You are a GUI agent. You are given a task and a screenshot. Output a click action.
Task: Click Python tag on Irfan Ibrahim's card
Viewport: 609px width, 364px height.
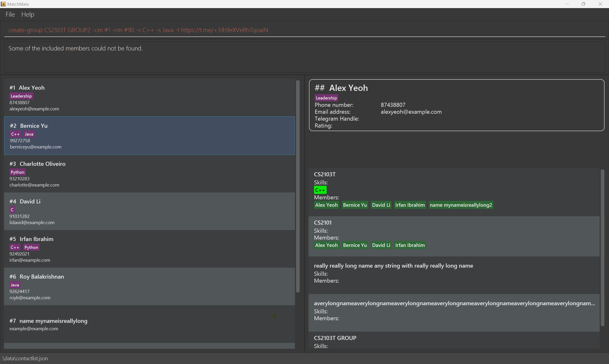31,247
